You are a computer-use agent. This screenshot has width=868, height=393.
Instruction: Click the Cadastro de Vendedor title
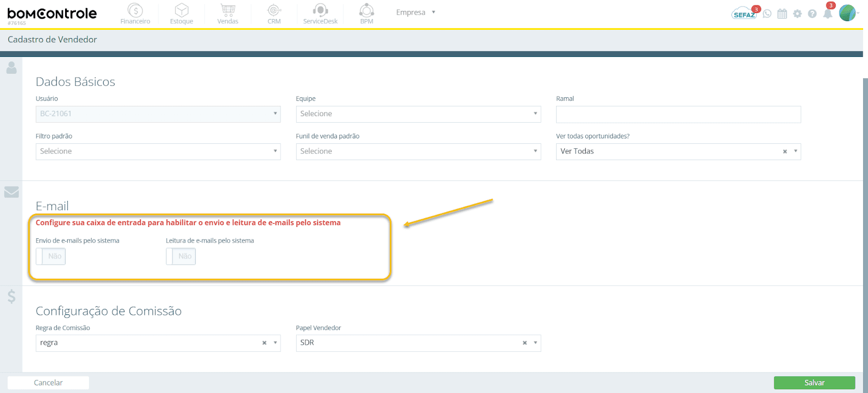coord(52,40)
